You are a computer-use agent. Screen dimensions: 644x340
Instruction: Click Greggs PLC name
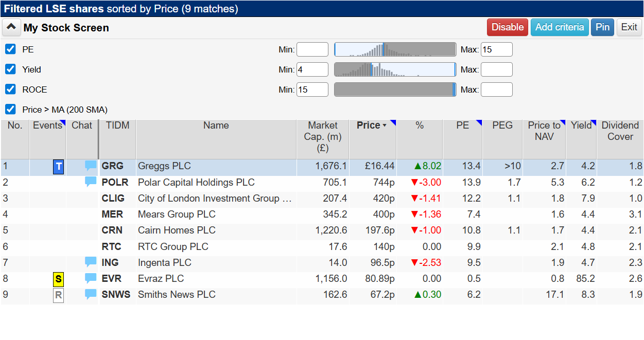coord(164,166)
